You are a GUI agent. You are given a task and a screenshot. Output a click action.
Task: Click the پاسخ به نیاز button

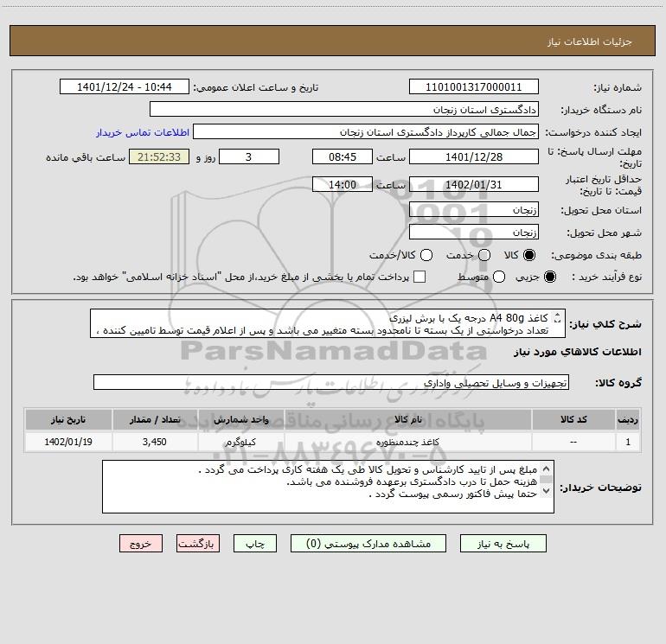tap(503, 544)
